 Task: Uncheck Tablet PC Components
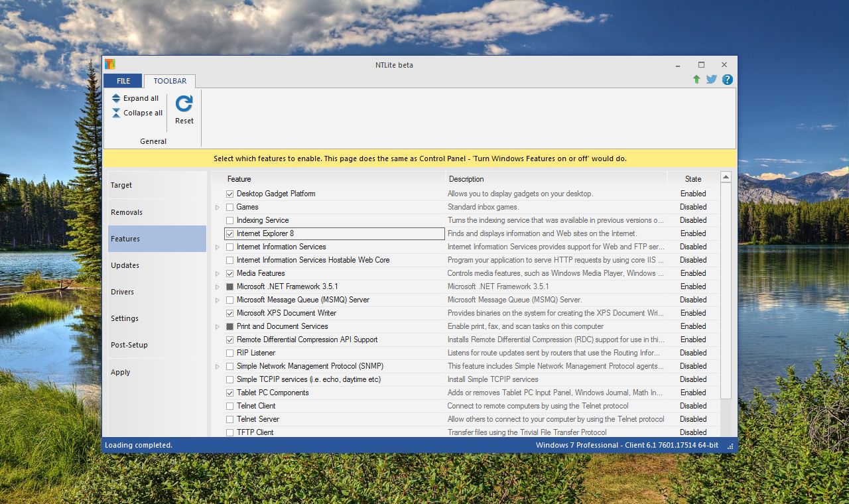tap(229, 393)
